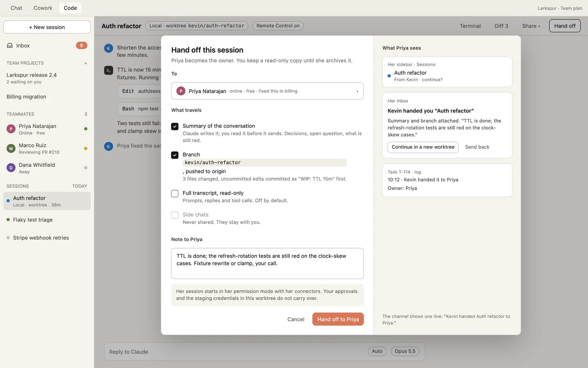Switch to the Cowork tab
588x368 pixels.
click(43, 8)
